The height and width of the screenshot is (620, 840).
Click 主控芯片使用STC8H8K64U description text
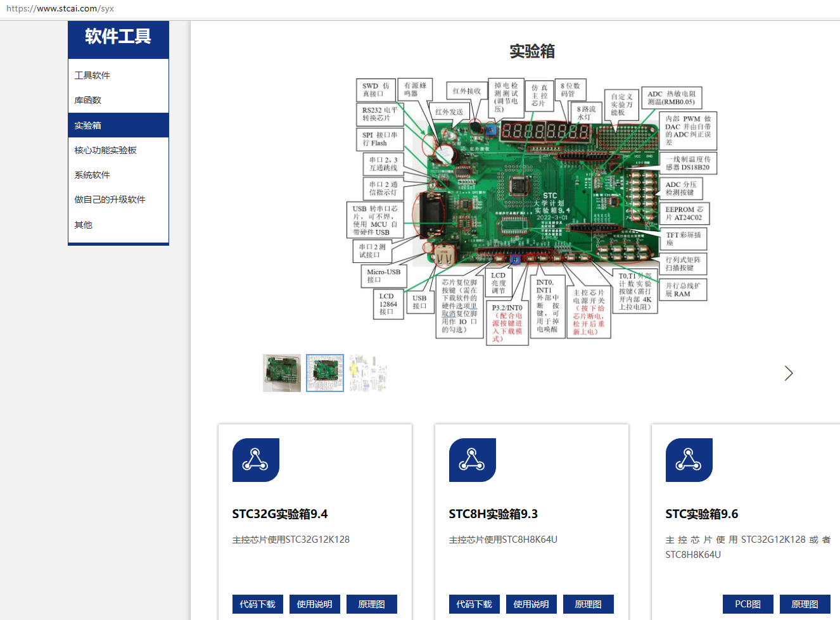pyautogui.click(x=503, y=540)
